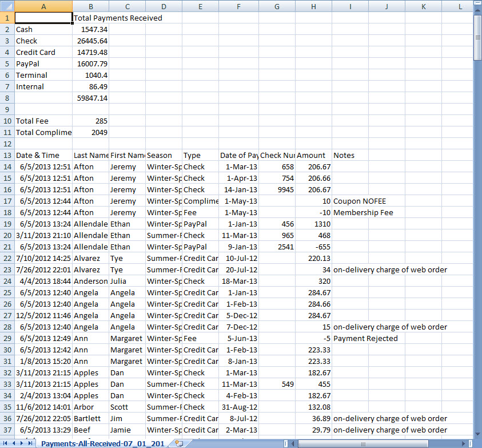
Task: Click the 'Amount' header cell
Action: 313,155
